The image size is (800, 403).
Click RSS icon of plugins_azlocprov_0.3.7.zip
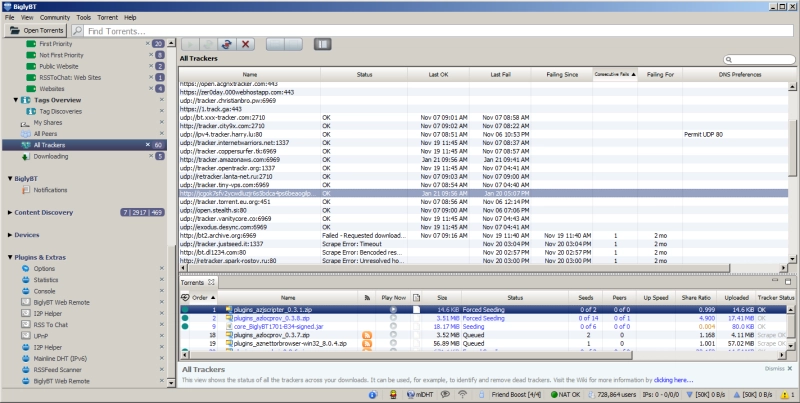367,335
